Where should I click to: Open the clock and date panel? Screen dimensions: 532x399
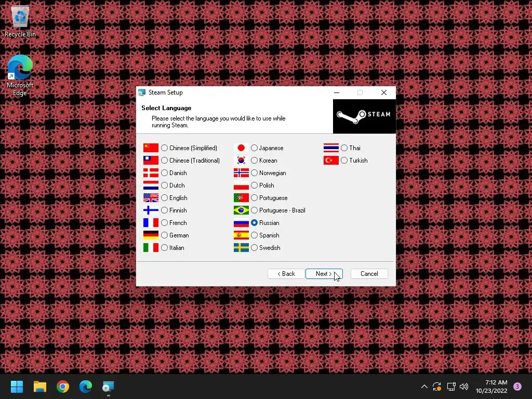click(491, 387)
